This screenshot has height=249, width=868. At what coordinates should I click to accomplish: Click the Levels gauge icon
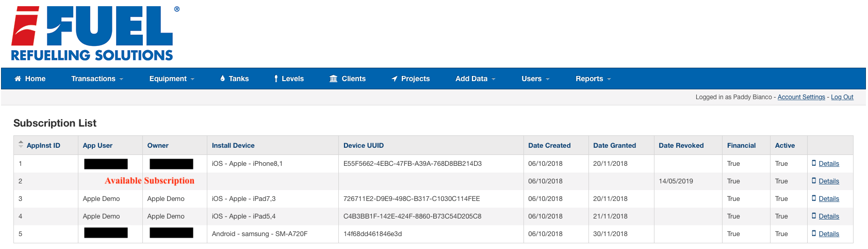click(x=276, y=79)
